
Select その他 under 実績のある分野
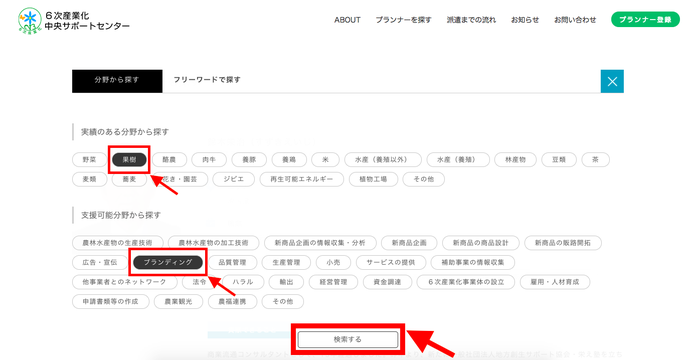(423, 179)
